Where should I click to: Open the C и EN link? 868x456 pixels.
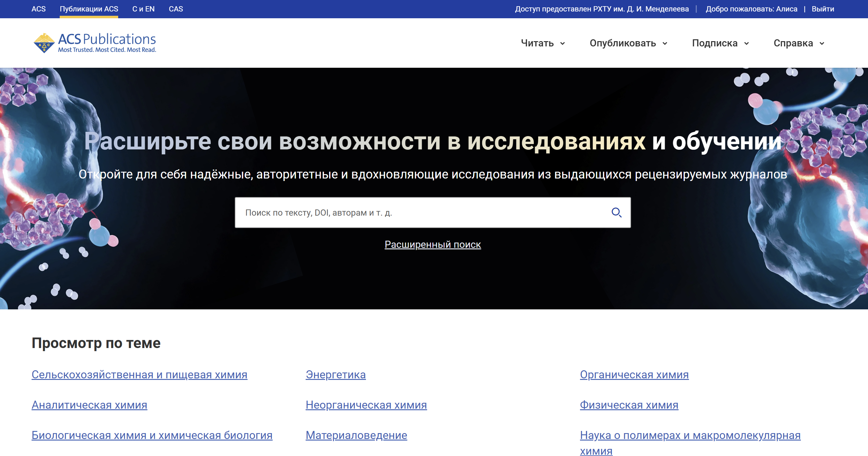coord(143,9)
